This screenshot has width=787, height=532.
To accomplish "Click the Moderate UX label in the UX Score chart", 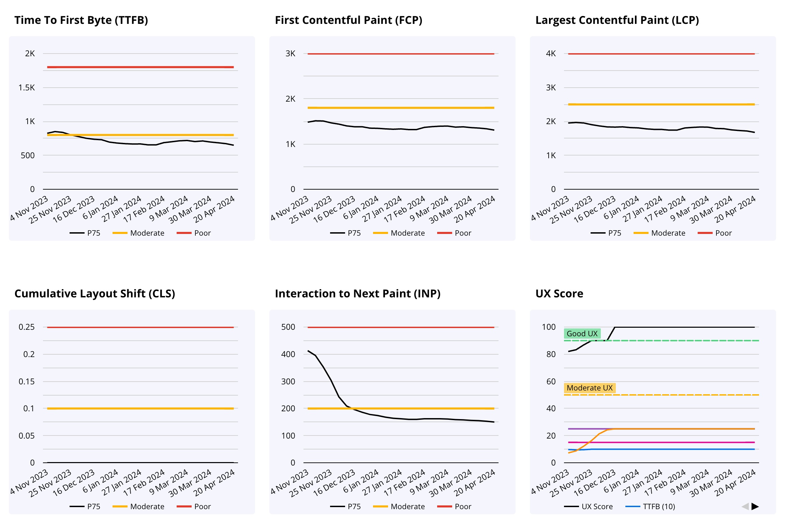I will pos(590,388).
